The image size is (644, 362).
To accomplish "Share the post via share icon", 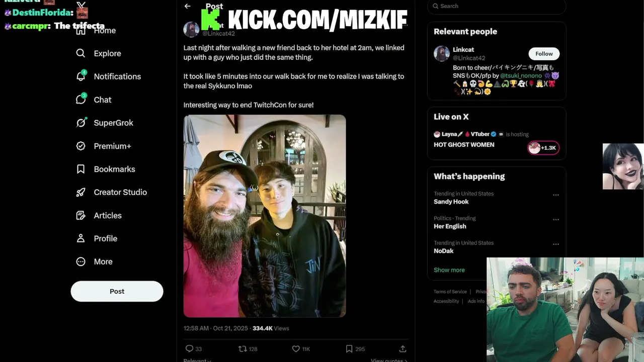I will [403, 348].
